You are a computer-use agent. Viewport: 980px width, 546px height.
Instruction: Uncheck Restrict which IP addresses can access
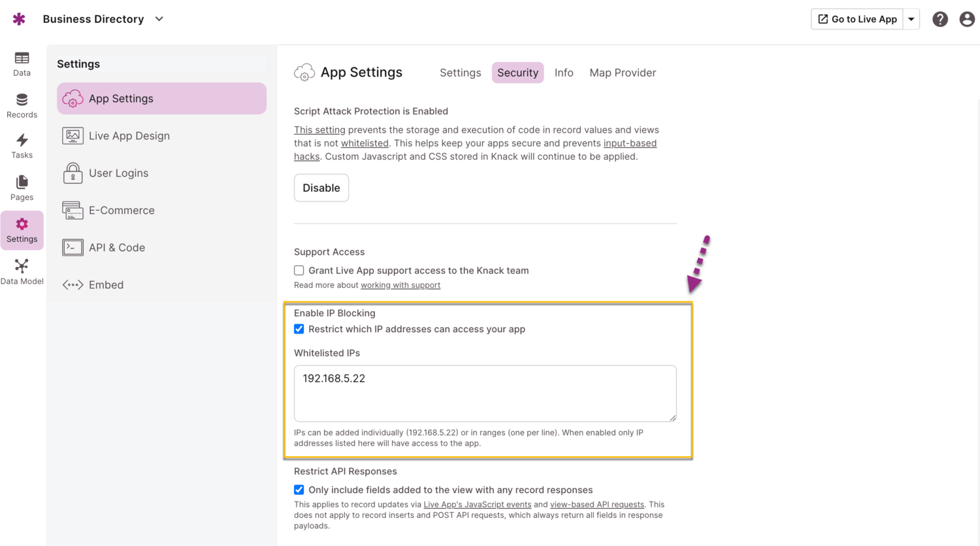(299, 329)
